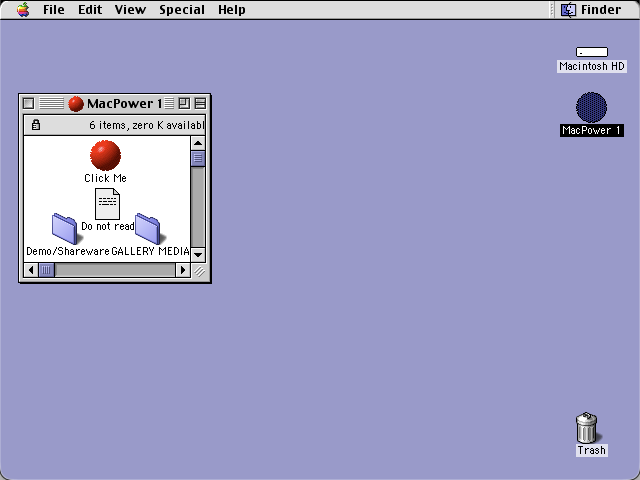Open the Apple menu logo
Screen dimensions: 640x480
pos(24,9)
